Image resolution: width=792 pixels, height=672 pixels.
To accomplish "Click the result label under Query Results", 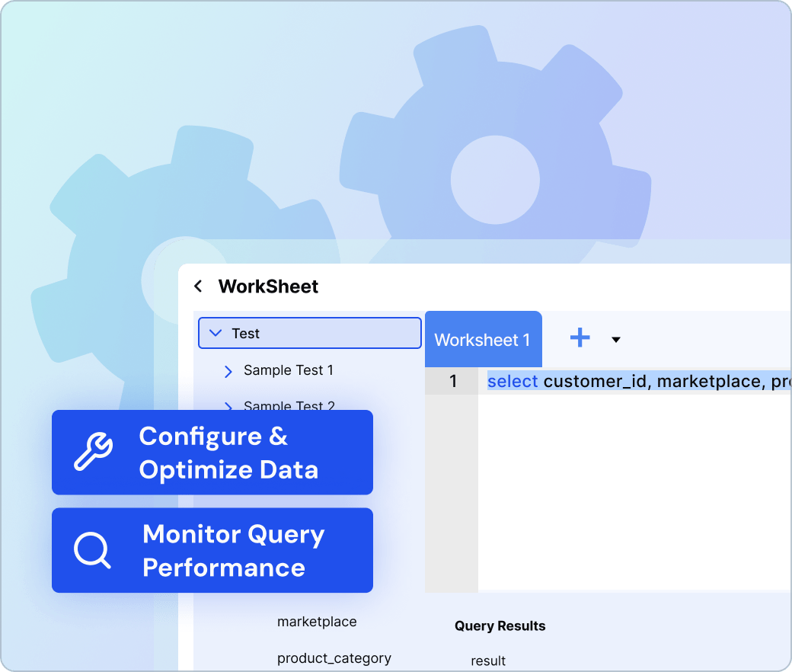I will coord(488,661).
